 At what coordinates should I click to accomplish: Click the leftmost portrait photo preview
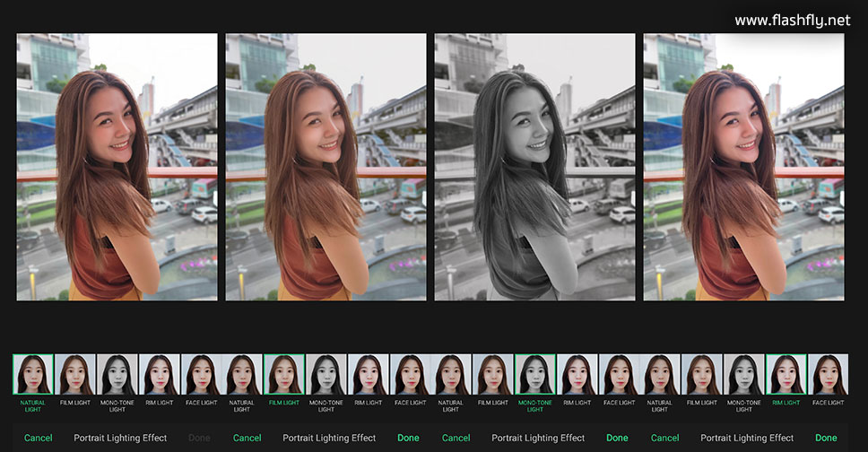[117, 167]
